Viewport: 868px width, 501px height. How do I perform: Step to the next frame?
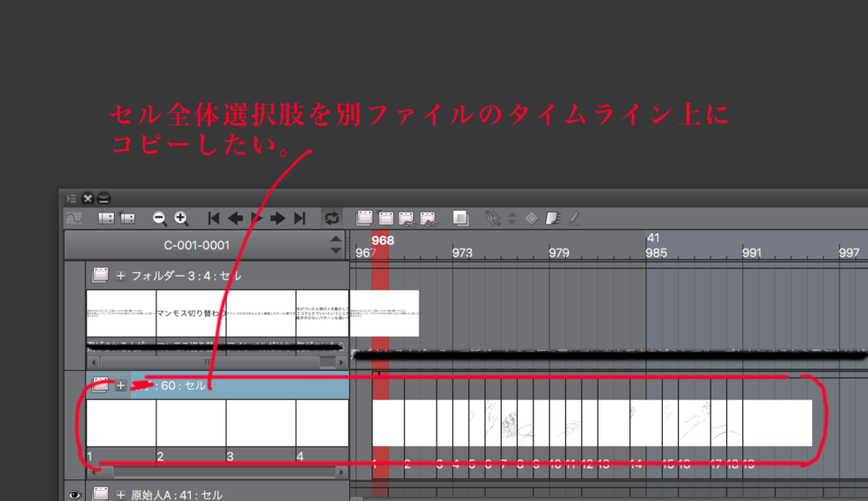(278, 218)
